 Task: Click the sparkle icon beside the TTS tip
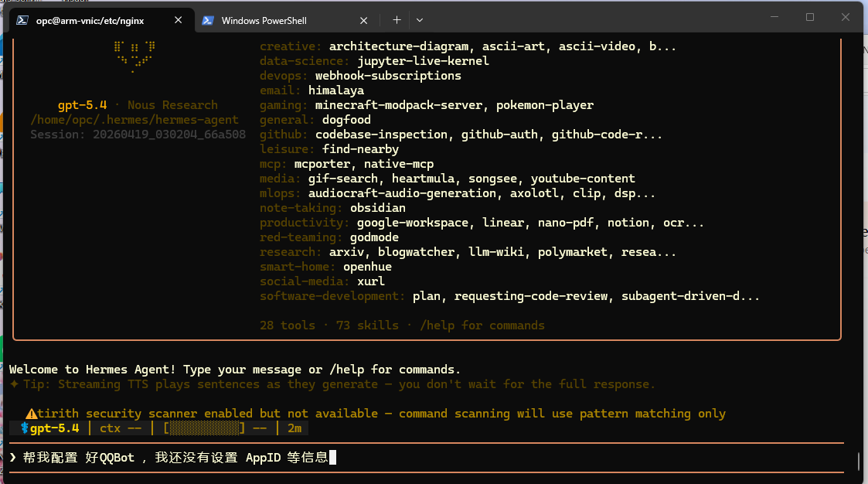(15, 383)
